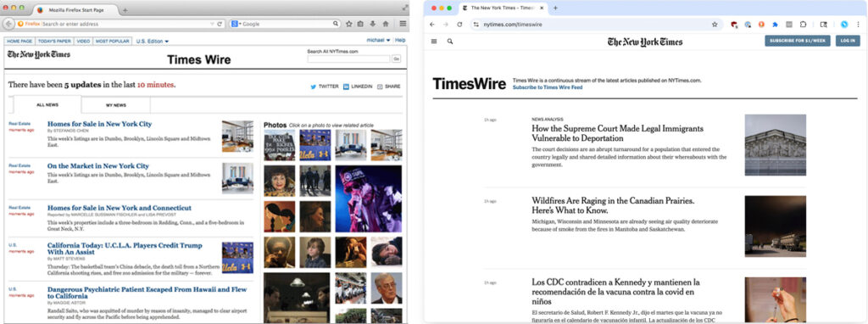Click Firefox back arrow button
The height and width of the screenshot is (324, 868).
pyautogui.click(x=8, y=24)
